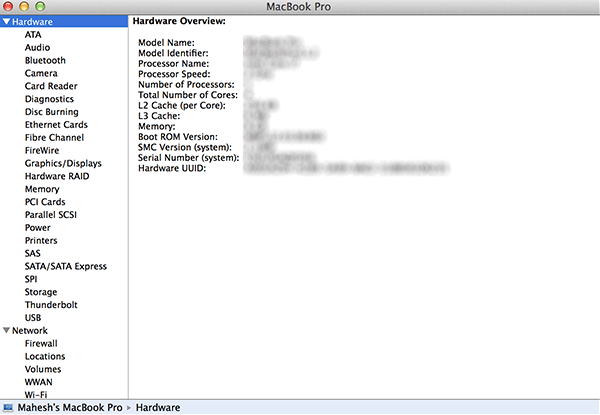Open the Fibre Channel section
Viewport: 600px width, 415px height.
click(x=54, y=137)
